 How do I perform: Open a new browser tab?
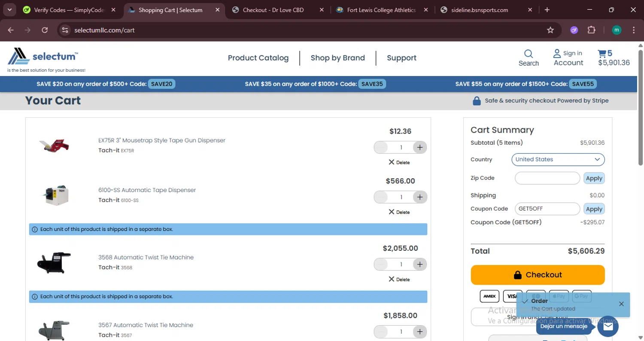pos(547,9)
